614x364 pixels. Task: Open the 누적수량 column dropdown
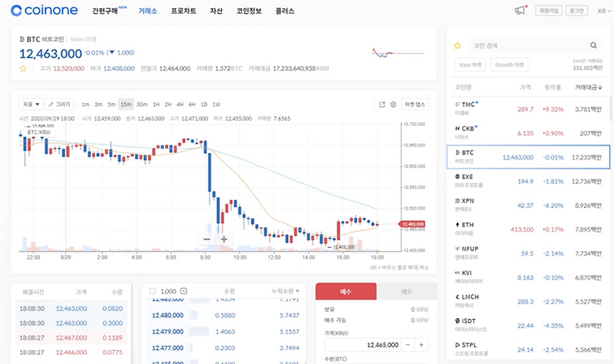pyautogui.click(x=286, y=291)
